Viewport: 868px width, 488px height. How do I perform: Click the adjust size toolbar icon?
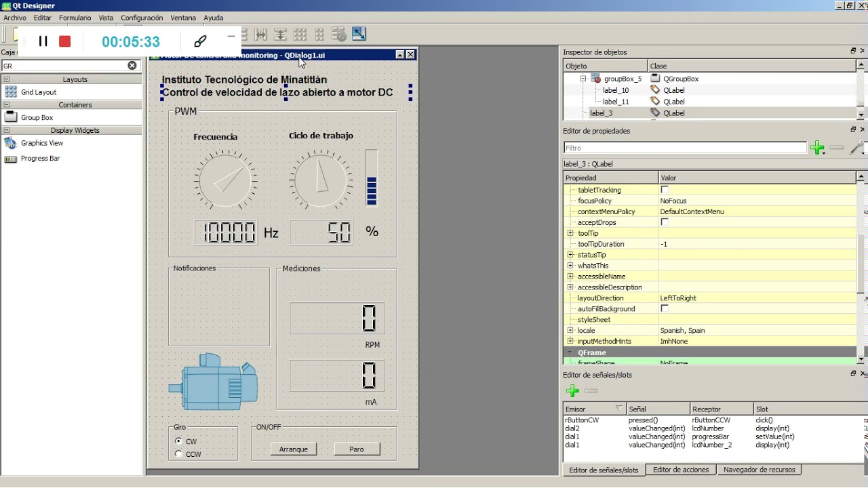(x=359, y=33)
